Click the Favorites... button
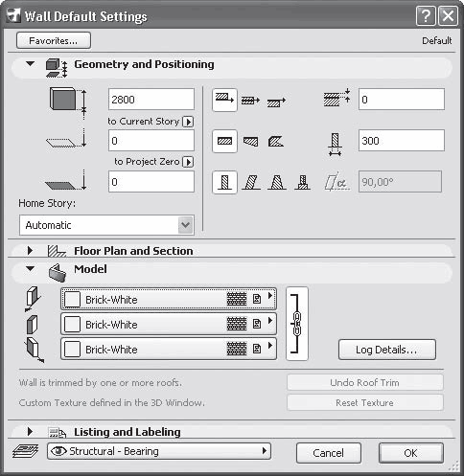 point(54,40)
